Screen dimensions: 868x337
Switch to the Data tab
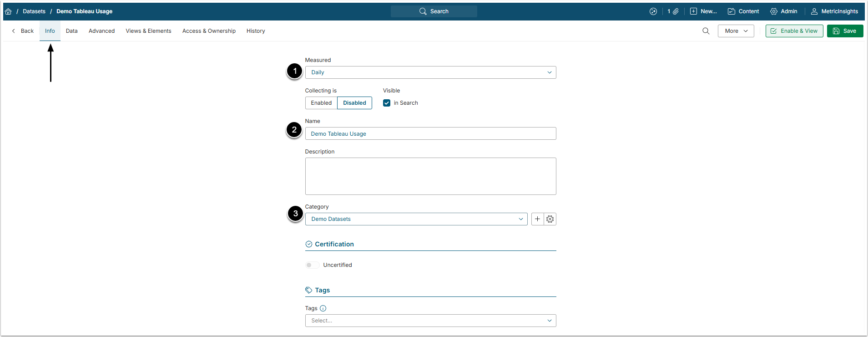71,31
